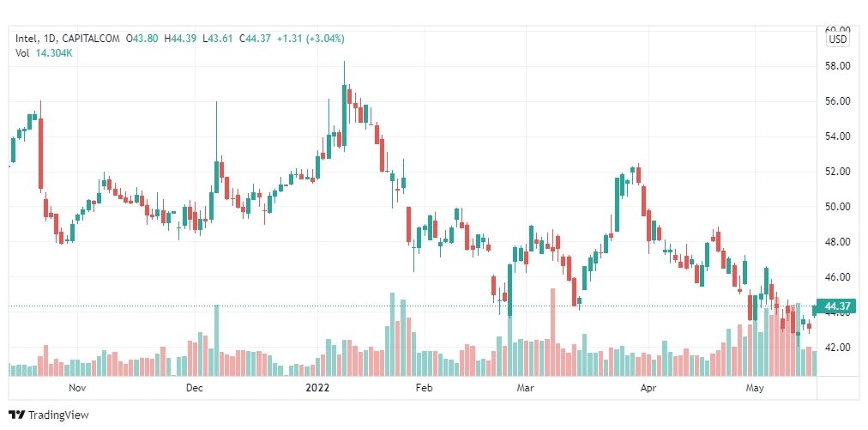Click the Feb label on time axis
This screenshot has width=868, height=430.
pyautogui.click(x=424, y=388)
